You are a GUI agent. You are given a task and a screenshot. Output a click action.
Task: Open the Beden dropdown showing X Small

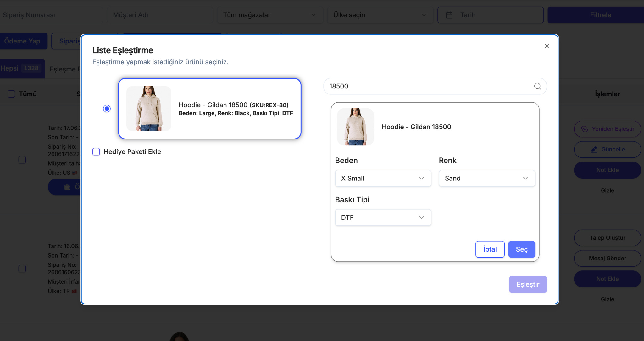click(383, 178)
